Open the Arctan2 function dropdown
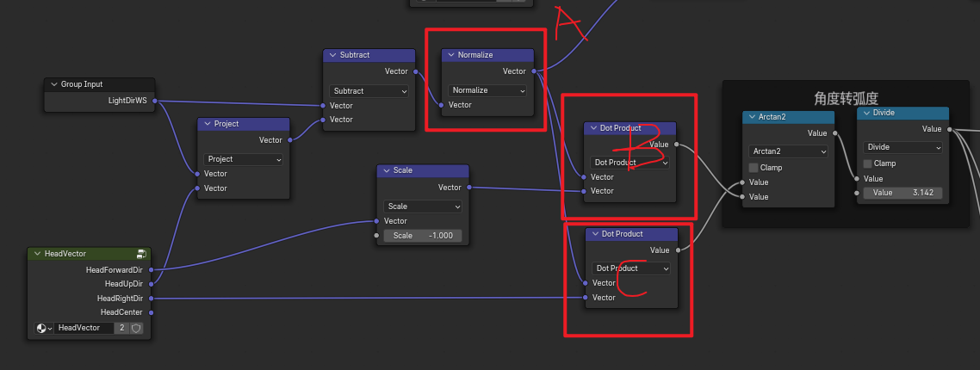980x370 pixels. pyautogui.click(x=788, y=151)
